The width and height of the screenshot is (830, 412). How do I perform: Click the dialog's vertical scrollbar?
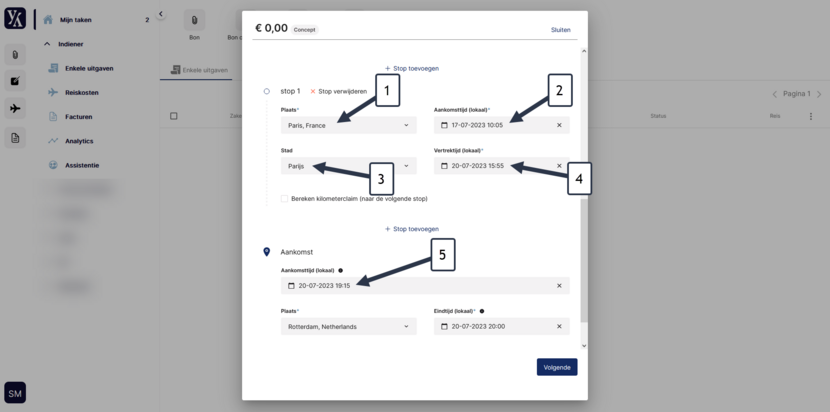pyautogui.click(x=584, y=260)
